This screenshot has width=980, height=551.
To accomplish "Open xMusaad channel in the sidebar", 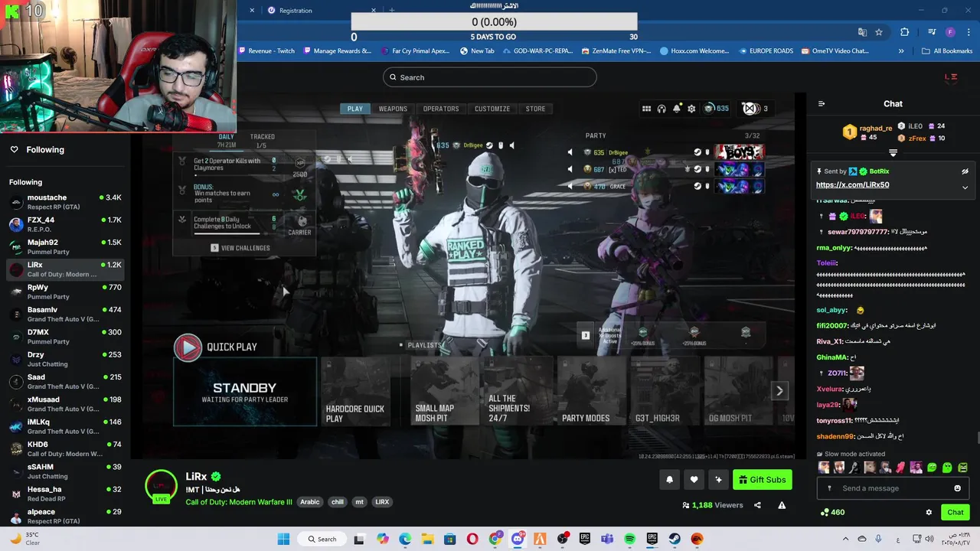I will [x=65, y=404].
